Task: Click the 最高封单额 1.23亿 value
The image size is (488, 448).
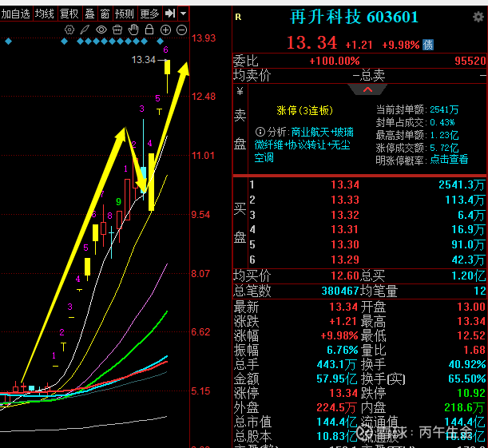Action: coord(444,135)
